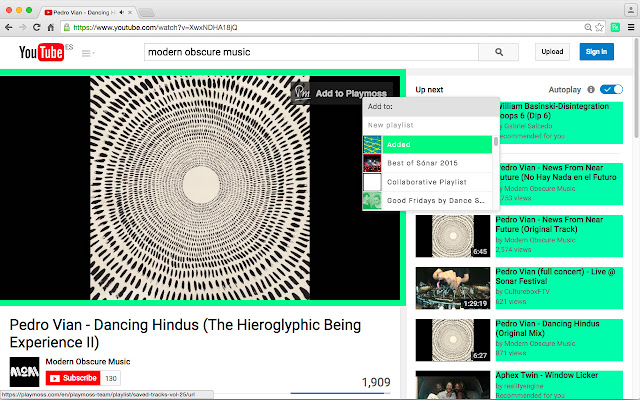The width and height of the screenshot is (640, 400).
Task: Close the Pedro Vian browser tab
Action: pyautogui.click(x=130, y=13)
